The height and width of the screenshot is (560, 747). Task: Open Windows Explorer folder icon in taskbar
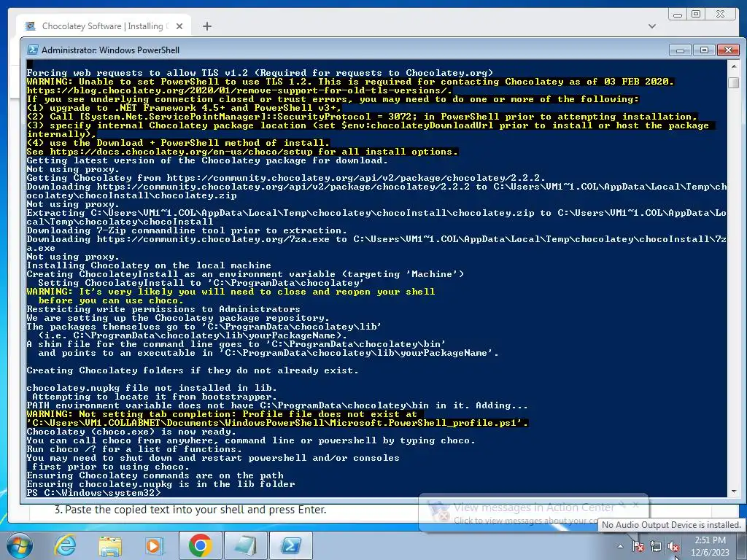110,545
